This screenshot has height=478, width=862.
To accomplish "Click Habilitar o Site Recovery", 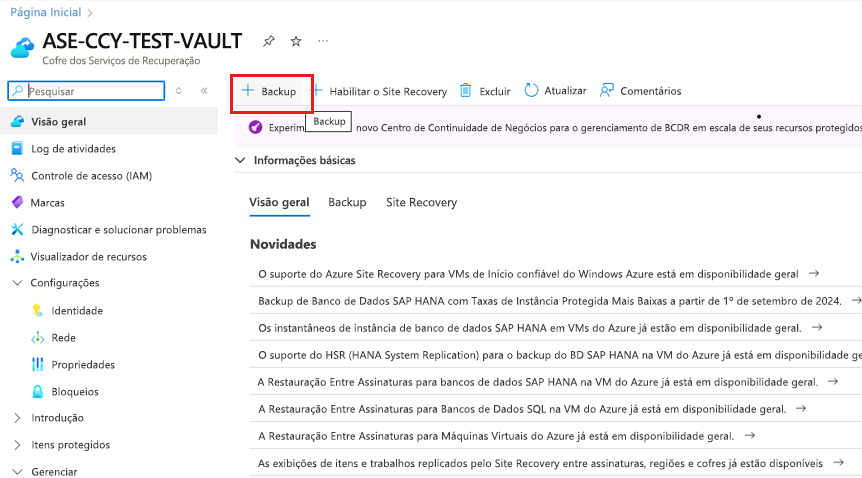I will coord(379,91).
